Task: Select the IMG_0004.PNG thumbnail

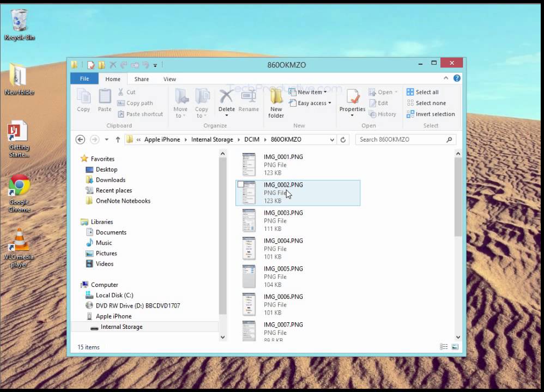Action: [x=249, y=248]
